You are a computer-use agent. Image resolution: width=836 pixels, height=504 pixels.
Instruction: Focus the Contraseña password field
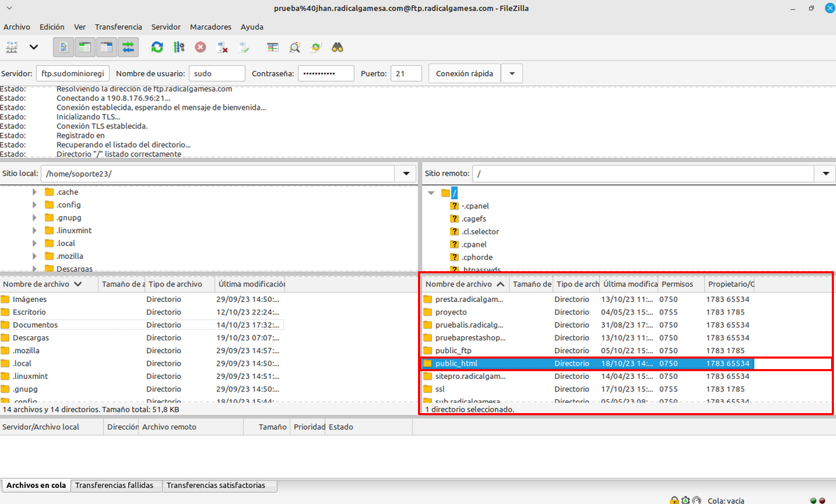326,73
